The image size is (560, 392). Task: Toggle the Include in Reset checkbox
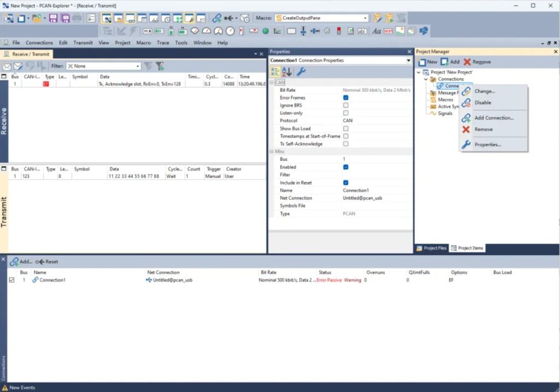(x=346, y=183)
